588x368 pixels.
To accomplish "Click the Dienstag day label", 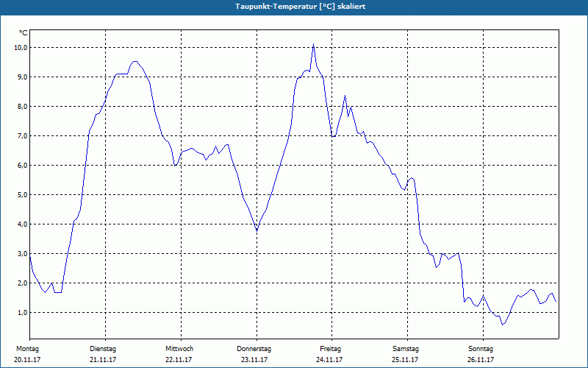I will (103, 349).
